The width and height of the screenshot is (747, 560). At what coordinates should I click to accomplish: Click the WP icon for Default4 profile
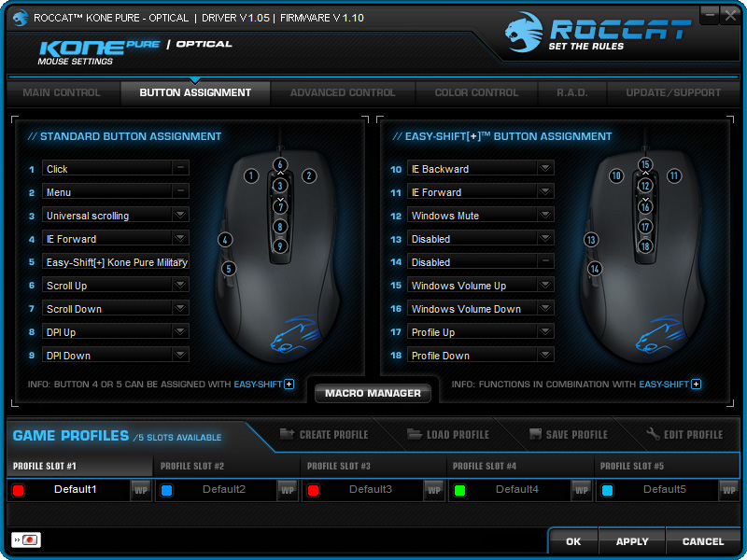pos(581,490)
